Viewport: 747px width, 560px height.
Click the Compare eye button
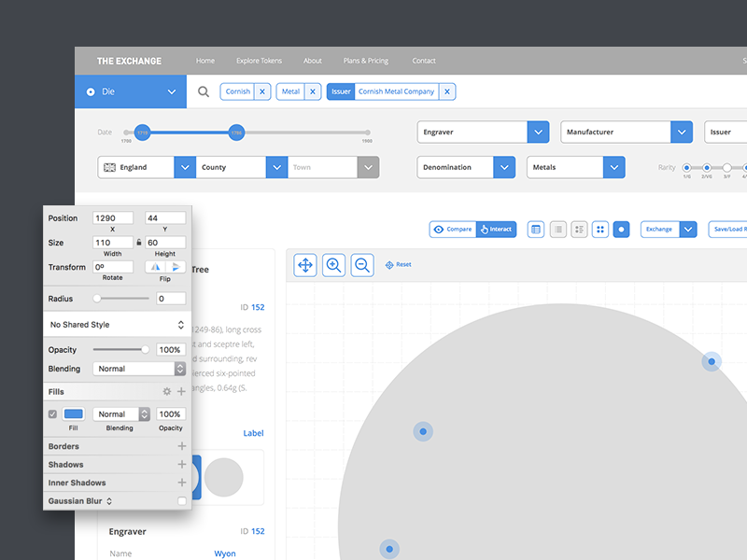[x=453, y=229]
